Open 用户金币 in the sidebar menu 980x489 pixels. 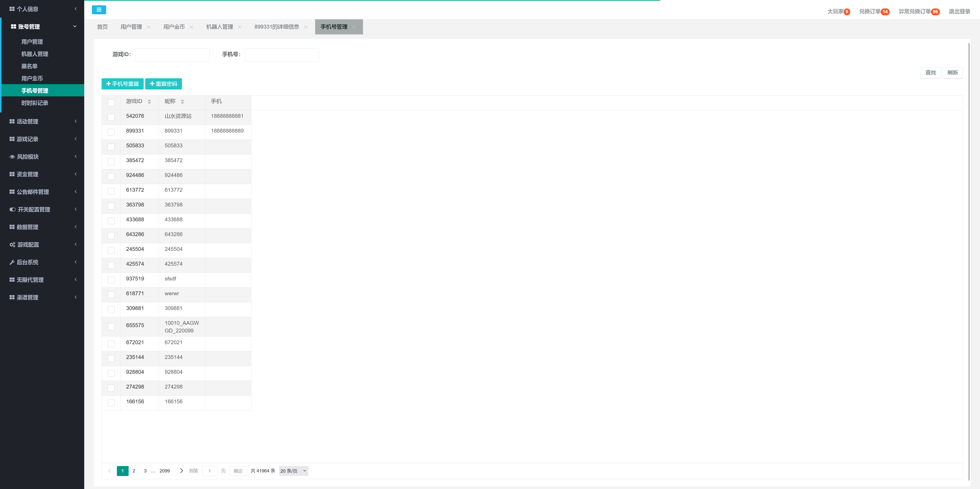point(32,78)
